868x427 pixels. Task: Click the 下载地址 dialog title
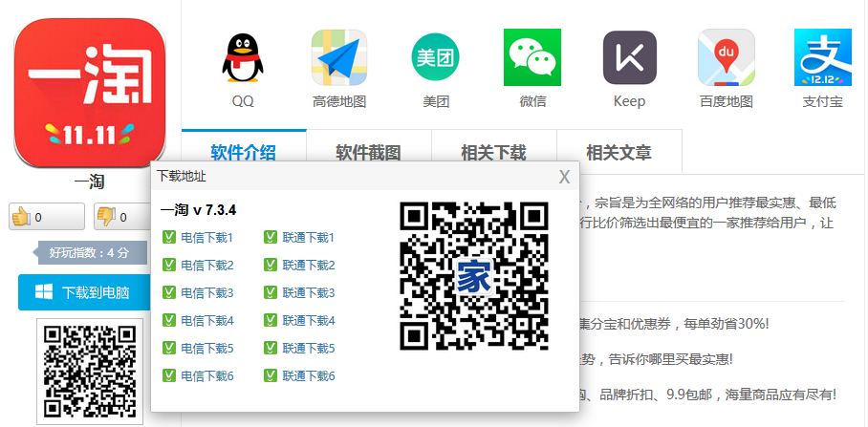click(182, 177)
